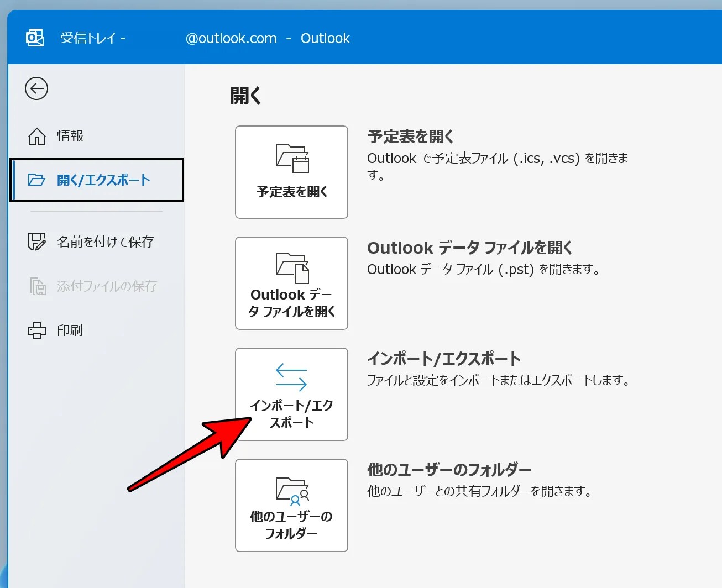Screen dimensions: 722x588
Task: Select 開く/エクスポート in the sidebar
Action: [96, 180]
